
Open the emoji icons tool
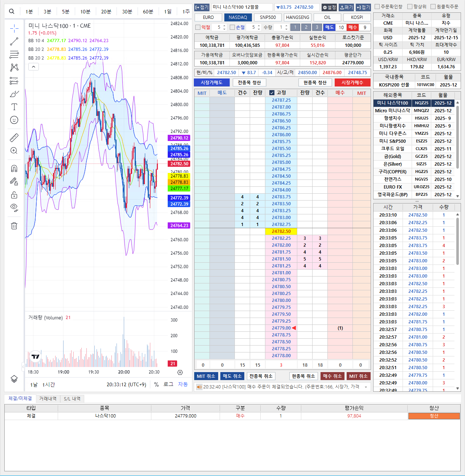[14, 120]
